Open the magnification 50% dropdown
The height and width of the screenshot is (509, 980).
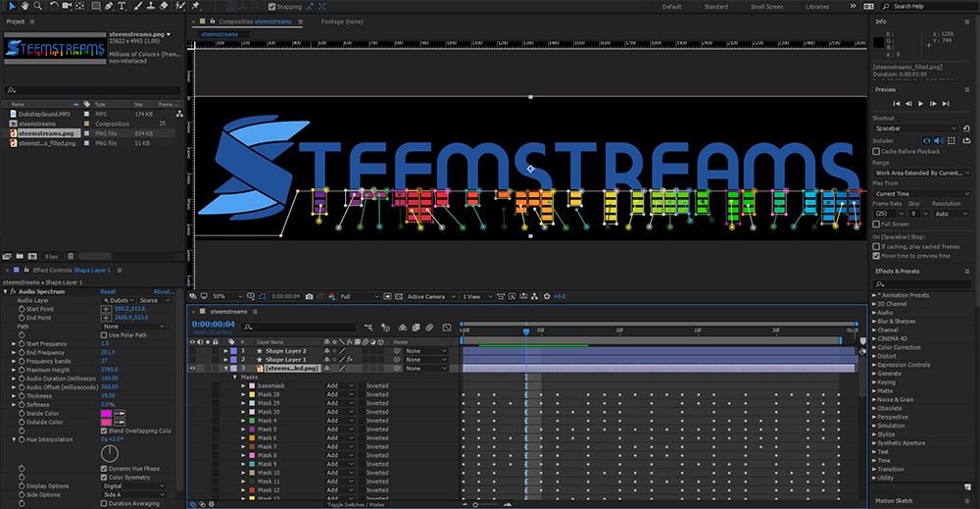pos(226,296)
